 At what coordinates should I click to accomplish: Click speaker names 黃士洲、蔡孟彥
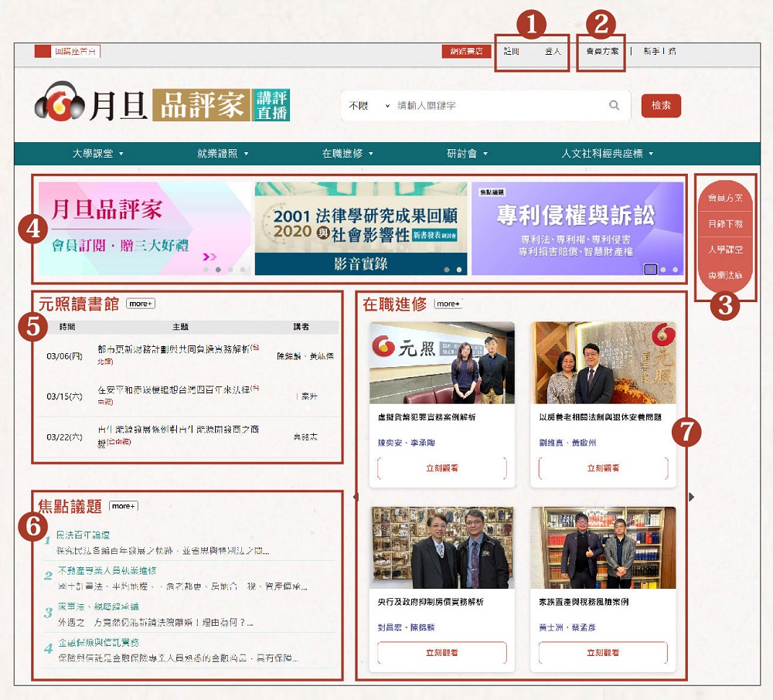pos(567,627)
